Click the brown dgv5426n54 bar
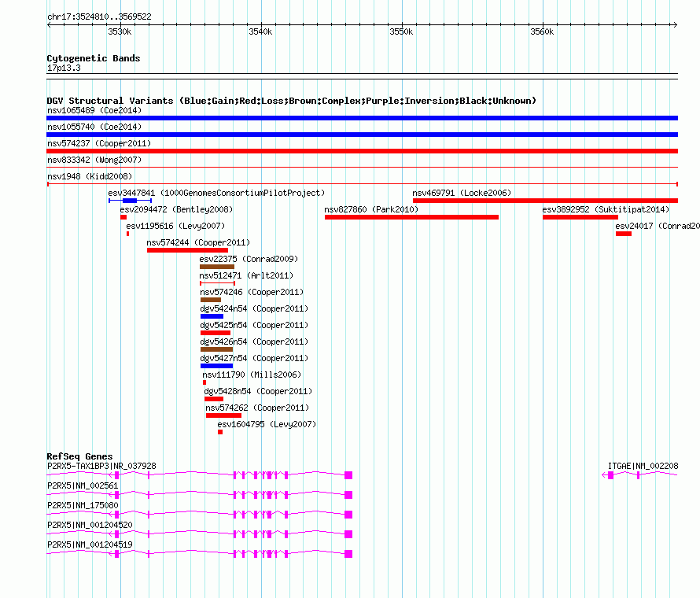Screen dimensions: 700x598 216,349
